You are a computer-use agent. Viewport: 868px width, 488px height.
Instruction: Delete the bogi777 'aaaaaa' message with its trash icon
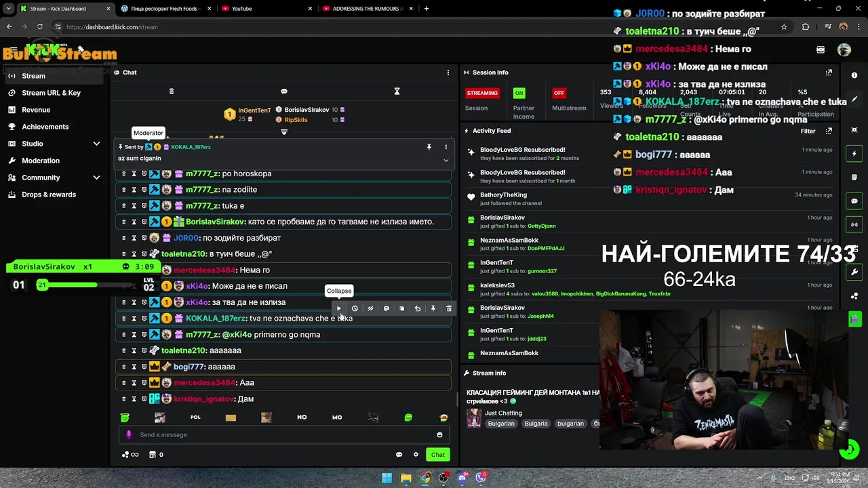point(123,367)
